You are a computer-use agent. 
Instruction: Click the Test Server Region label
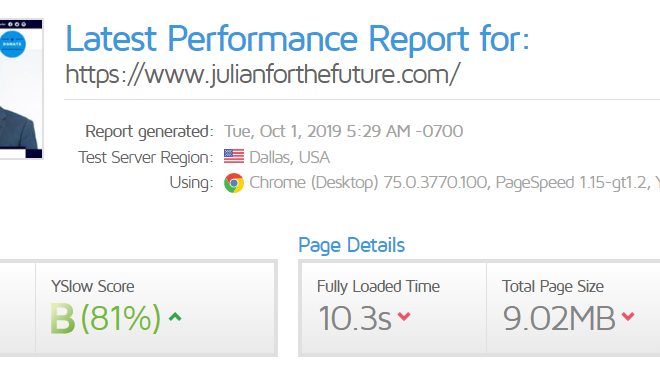coord(146,157)
